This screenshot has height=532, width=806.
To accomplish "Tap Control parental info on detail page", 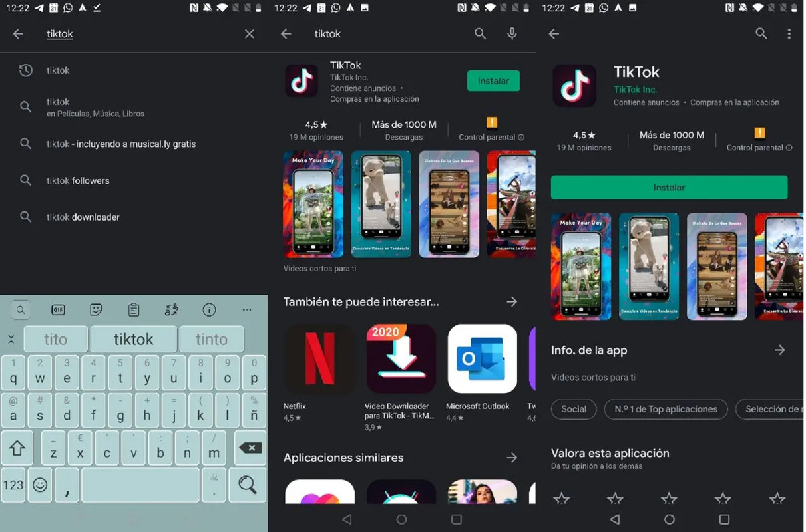I will click(759, 140).
